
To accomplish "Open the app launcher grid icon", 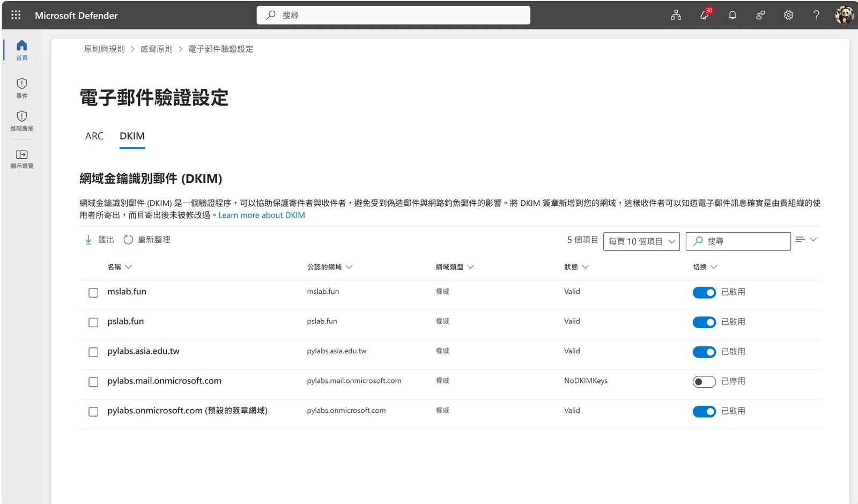I will click(x=16, y=15).
